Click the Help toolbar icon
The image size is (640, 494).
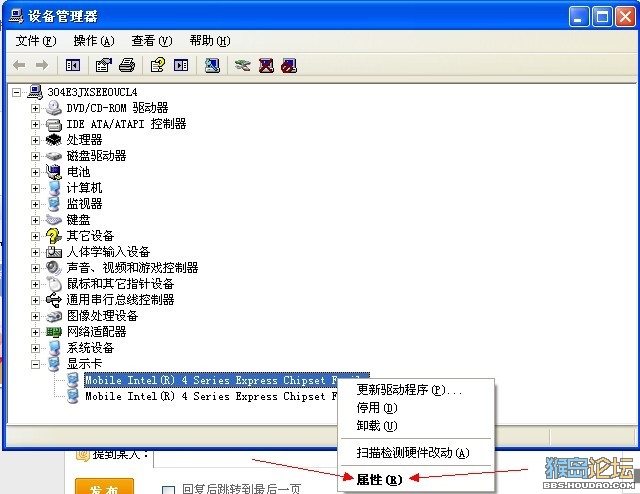(158, 65)
